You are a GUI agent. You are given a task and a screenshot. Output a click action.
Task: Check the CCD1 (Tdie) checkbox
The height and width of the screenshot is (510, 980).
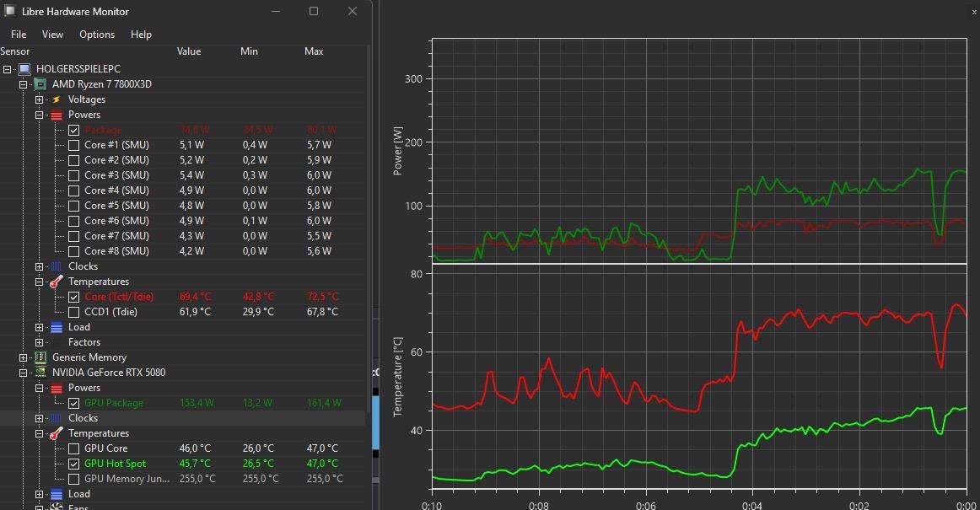73,312
